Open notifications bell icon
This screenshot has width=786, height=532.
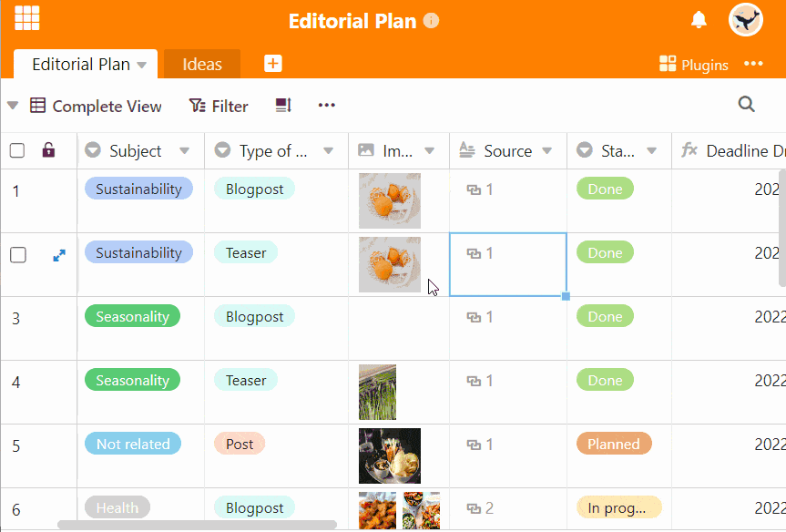(699, 20)
